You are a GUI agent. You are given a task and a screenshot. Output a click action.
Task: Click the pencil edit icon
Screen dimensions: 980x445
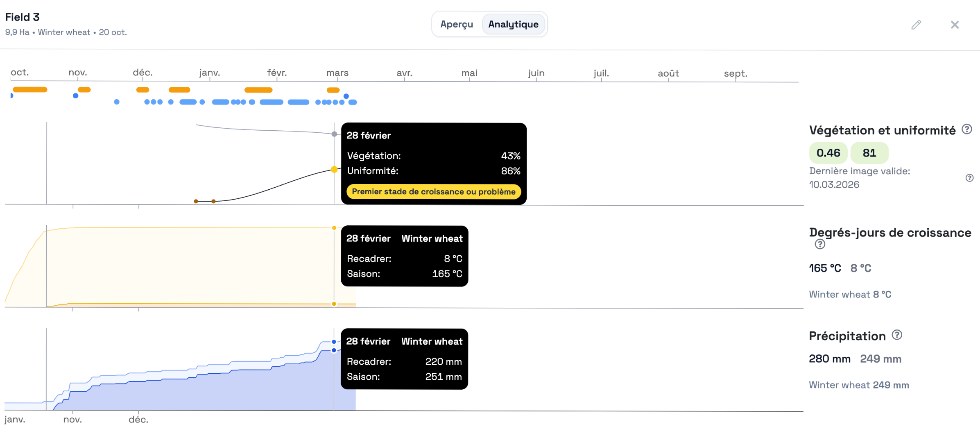[916, 25]
